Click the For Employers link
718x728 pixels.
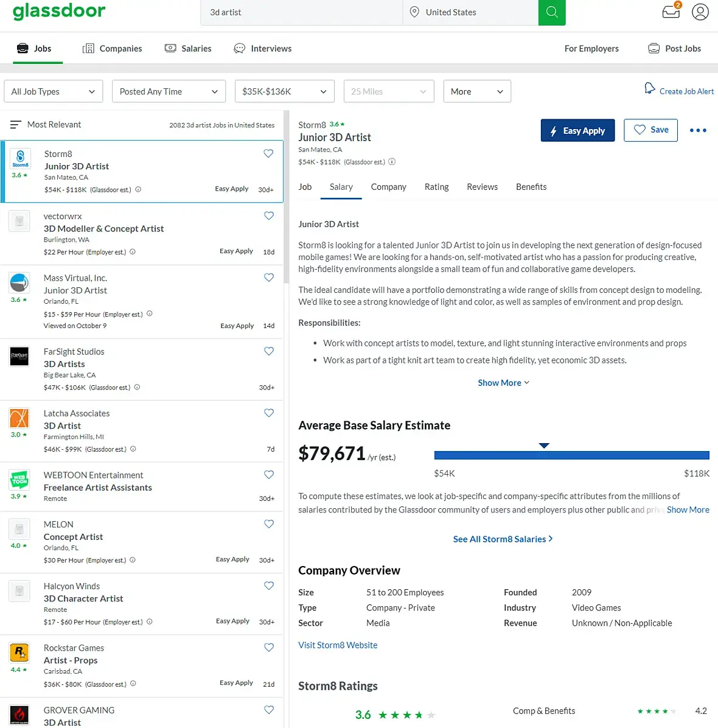[x=591, y=49]
